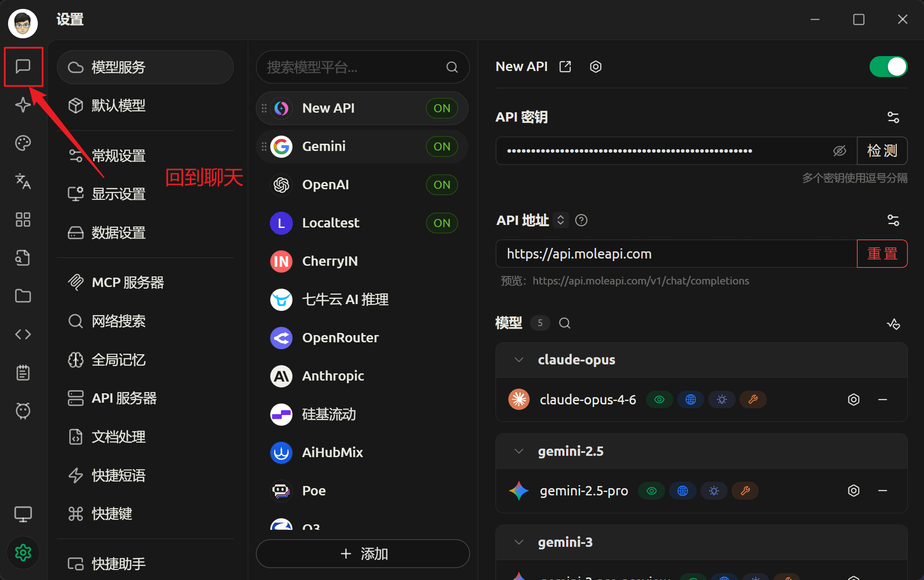Image resolution: width=924 pixels, height=580 pixels.
Task: Open the New API external link icon
Action: pyautogui.click(x=565, y=66)
